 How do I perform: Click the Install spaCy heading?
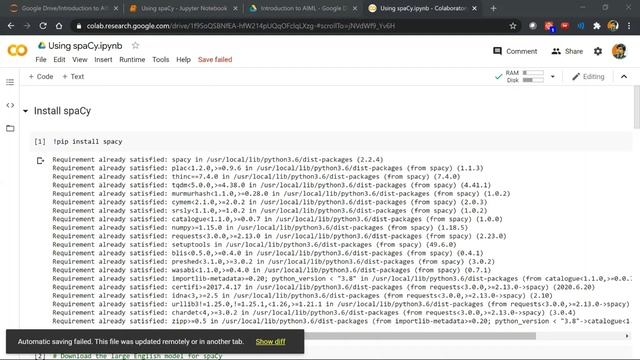click(62, 111)
